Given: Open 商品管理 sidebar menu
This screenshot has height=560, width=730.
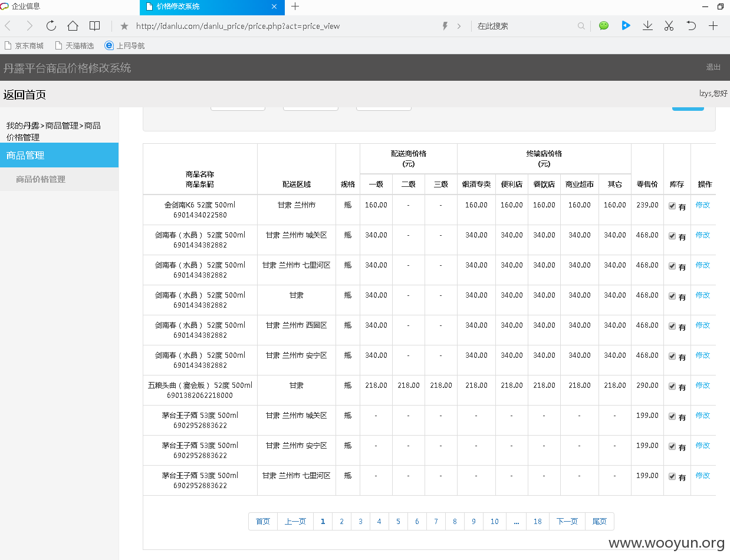Looking at the screenshot, I should [x=59, y=155].
